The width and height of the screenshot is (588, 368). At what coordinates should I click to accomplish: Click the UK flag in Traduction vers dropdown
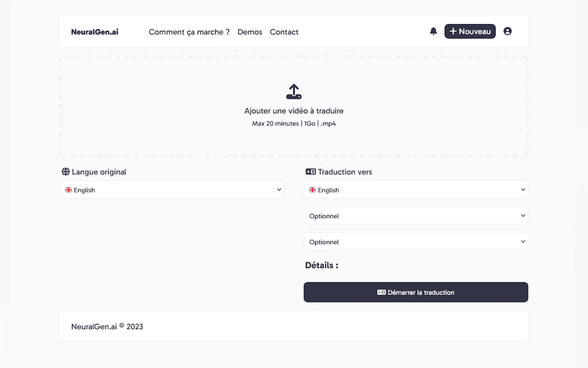click(313, 190)
